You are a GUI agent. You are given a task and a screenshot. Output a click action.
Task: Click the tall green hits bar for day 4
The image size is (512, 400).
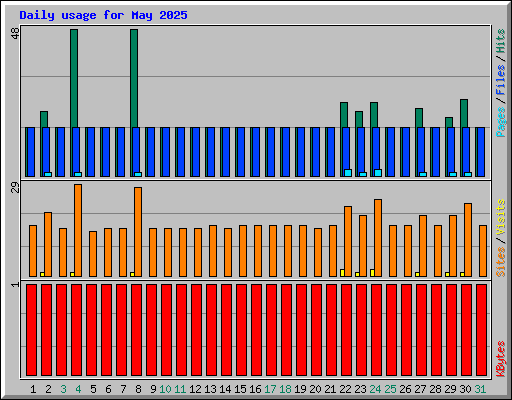(74, 78)
